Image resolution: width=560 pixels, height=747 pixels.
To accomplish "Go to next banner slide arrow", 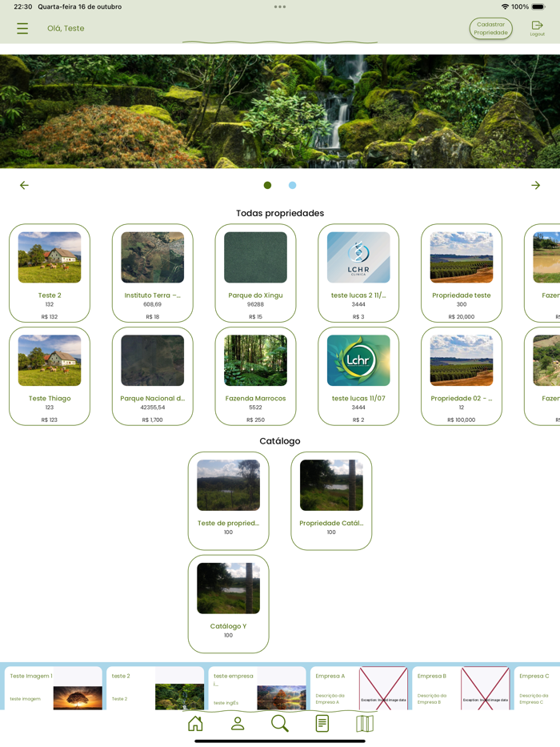I will tap(536, 185).
